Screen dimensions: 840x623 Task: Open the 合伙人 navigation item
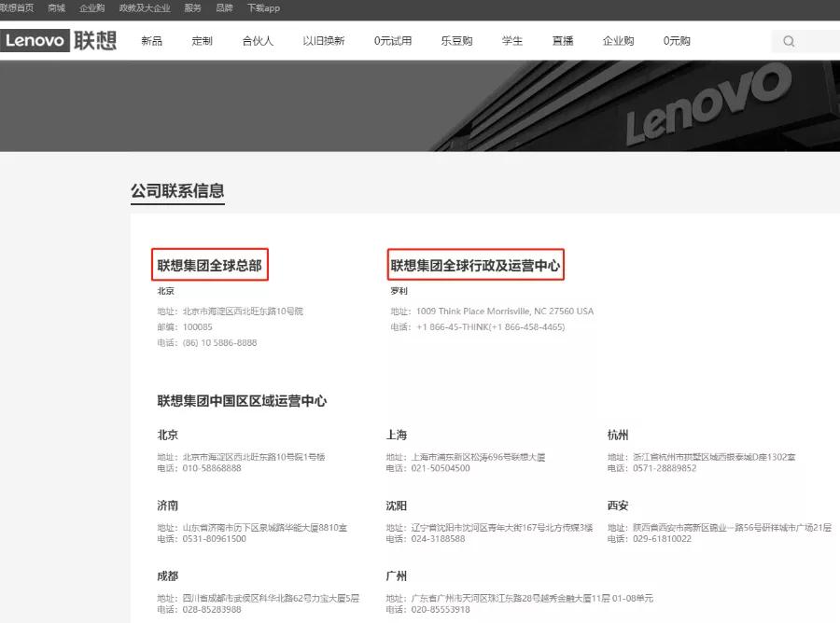pos(258,41)
